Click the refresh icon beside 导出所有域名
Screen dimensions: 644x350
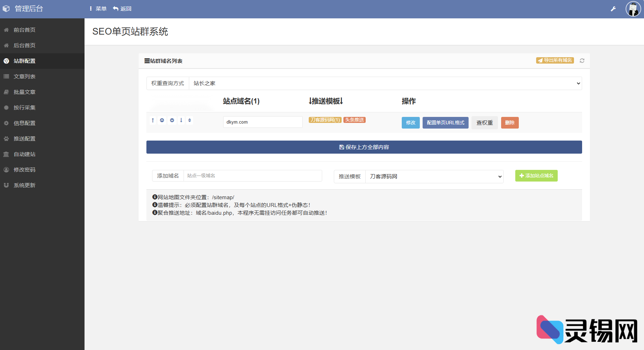point(582,60)
